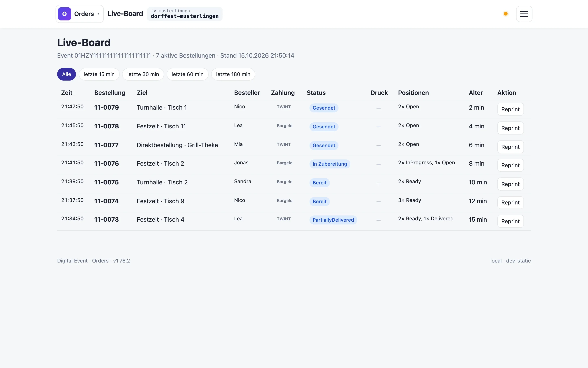The image size is (588, 368).
Task: Click Festzelt · Tisch 9 destination
Action: [160, 201]
